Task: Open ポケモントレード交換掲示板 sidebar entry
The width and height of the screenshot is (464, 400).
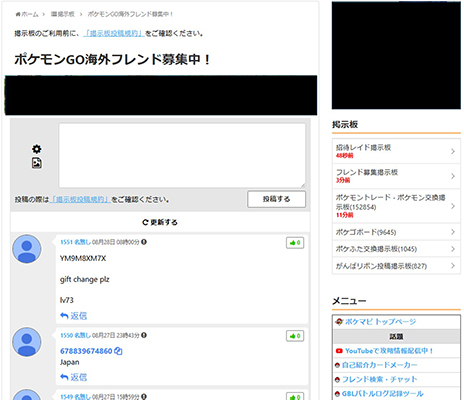Action: (x=396, y=206)
